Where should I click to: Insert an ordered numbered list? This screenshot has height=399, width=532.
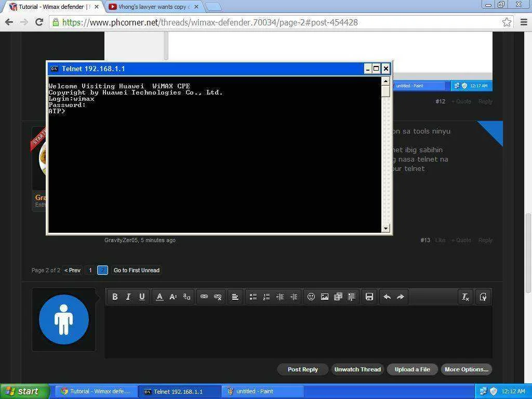point(267,297)
